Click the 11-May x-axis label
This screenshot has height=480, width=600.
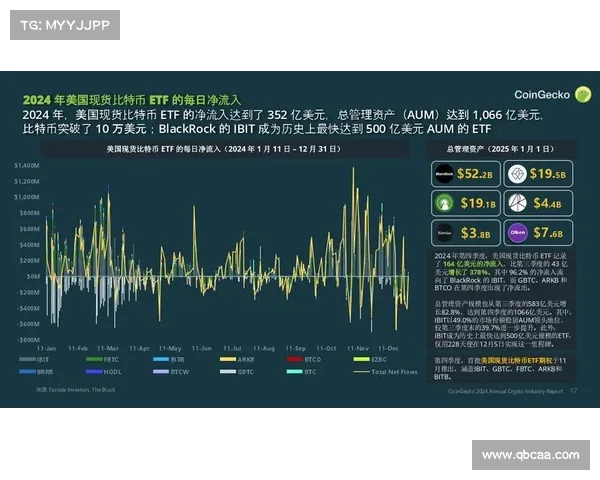pos(170,348)
